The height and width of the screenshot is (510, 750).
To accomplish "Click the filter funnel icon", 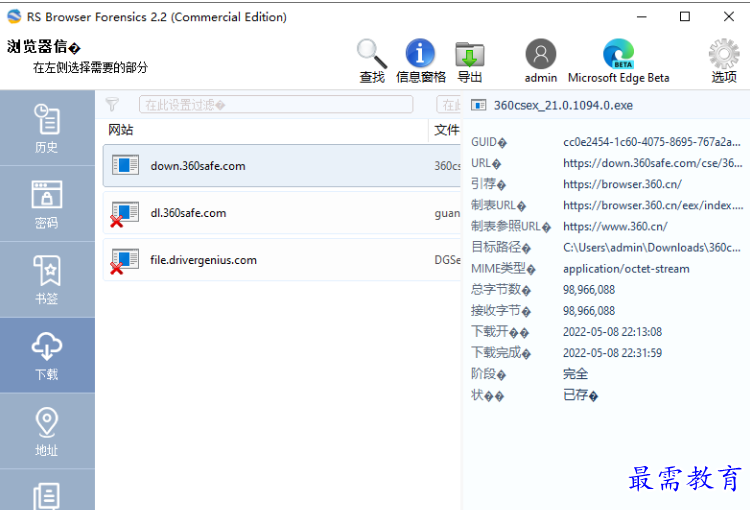I will (112, 104).
